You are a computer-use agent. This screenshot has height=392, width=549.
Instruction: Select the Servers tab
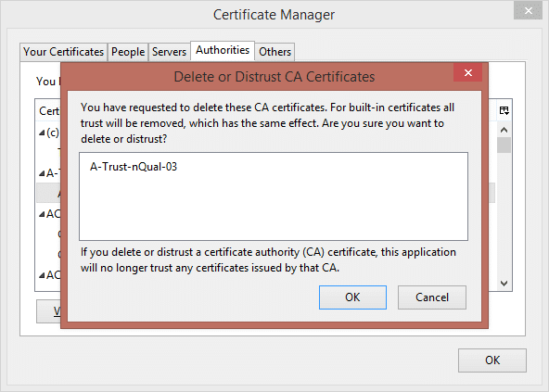pos(169,52)
